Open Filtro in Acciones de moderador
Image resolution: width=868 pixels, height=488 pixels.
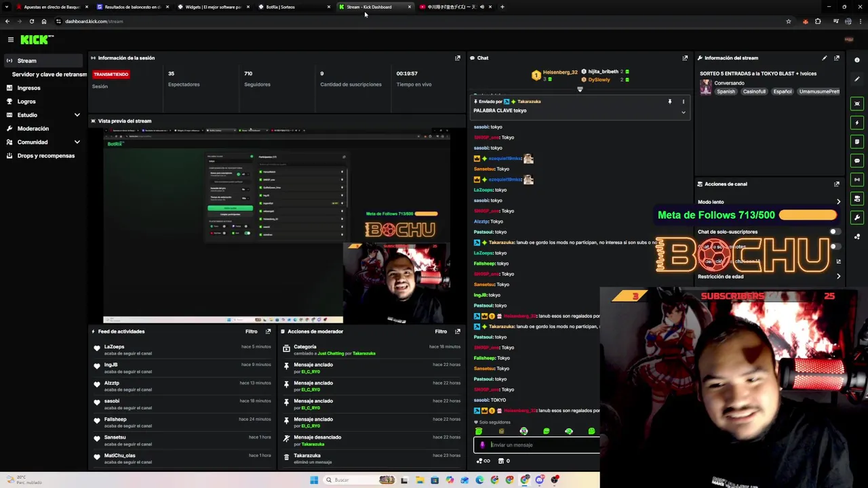pyautogui.click(x=441, y=331)
